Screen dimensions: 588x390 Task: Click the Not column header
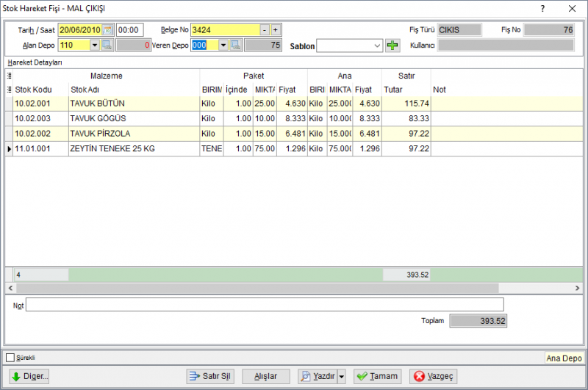coord(507,90)
